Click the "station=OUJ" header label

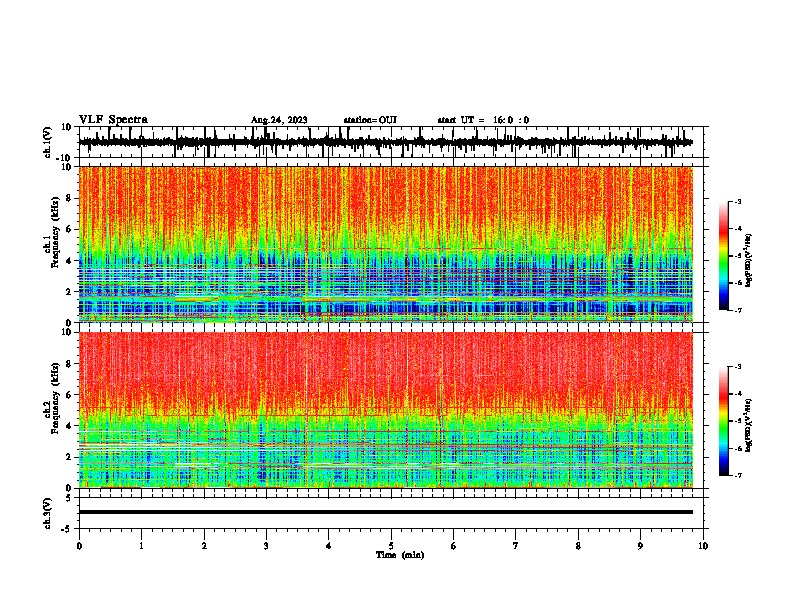370,120
